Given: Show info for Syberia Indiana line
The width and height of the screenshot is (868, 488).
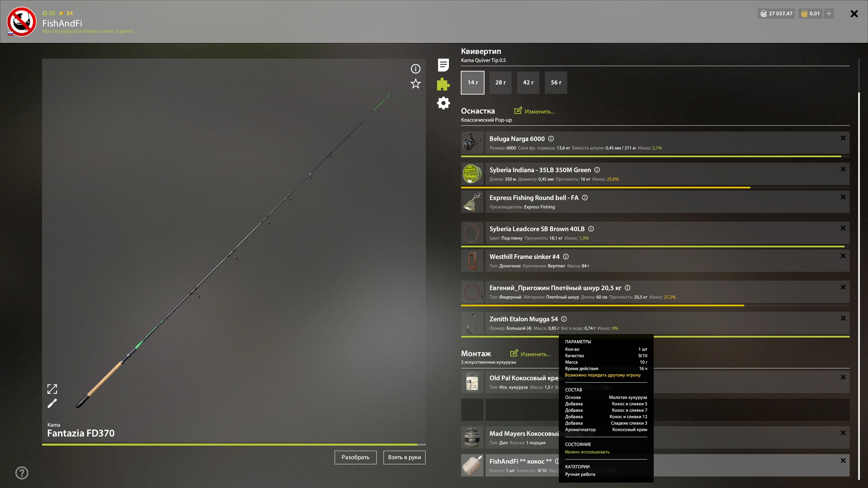Looking at the screenshot, I should [x=597, y=170].
